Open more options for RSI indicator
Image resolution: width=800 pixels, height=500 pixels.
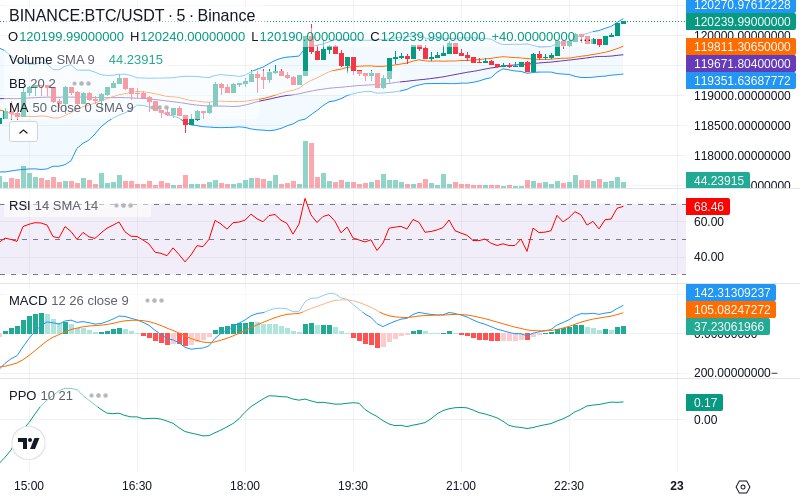pyautogui.click(x=123, y=206)
